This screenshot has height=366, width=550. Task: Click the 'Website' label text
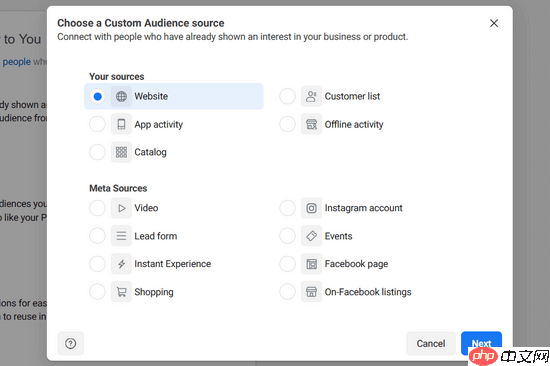151,96
